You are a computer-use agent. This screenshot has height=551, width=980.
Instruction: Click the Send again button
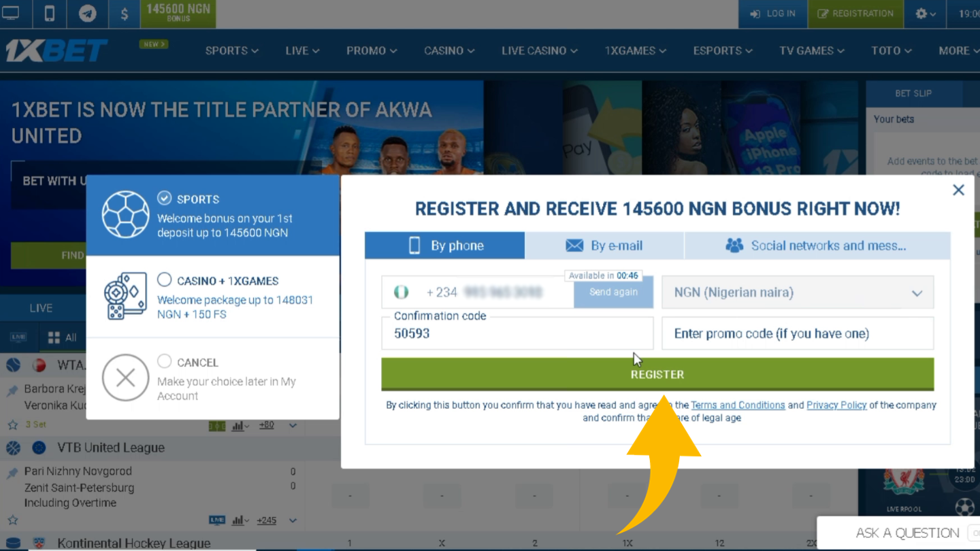click(x=613, y=293)
